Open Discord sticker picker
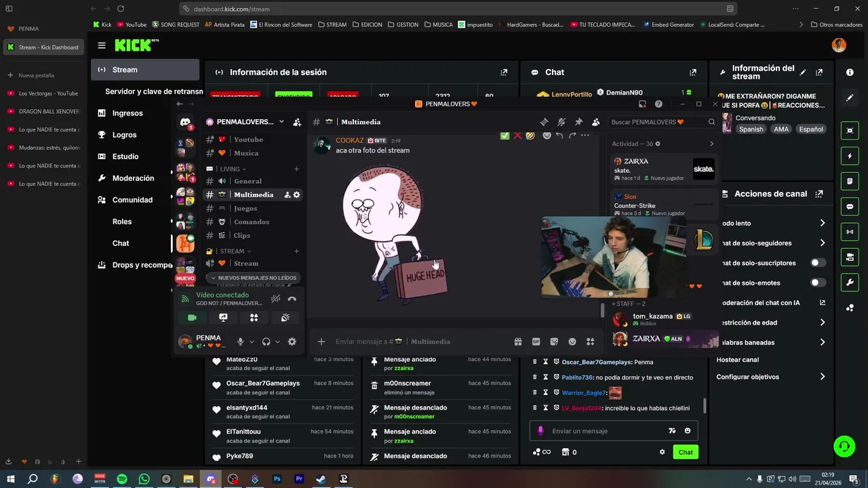The width and height of the screenshot is (868, 488). (554, 342)
